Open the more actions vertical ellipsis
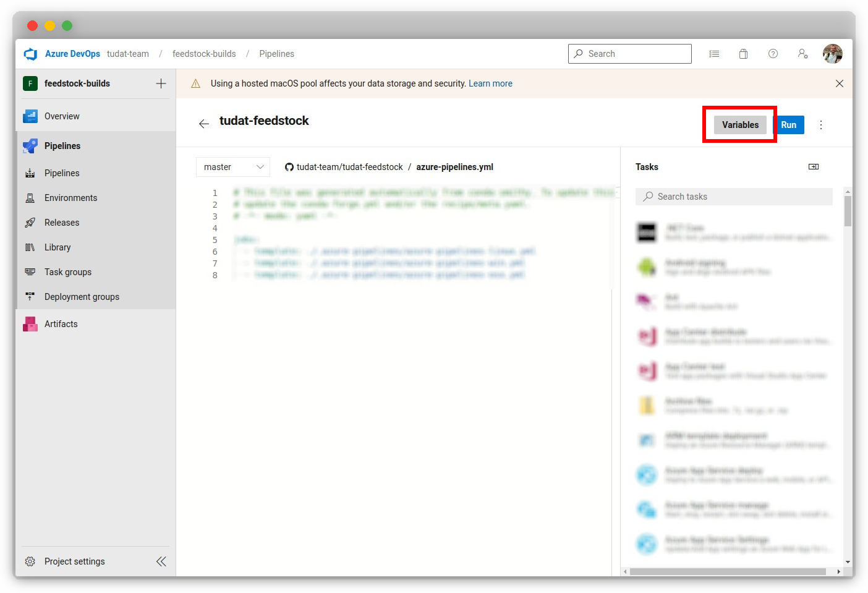This screenshot has height=593, width=868. tap(821, 125)
